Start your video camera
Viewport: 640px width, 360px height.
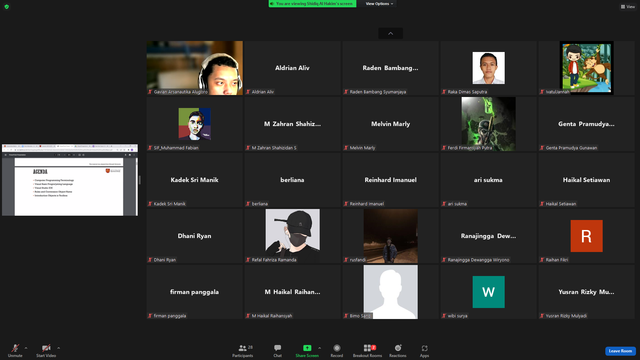(46, 350)
